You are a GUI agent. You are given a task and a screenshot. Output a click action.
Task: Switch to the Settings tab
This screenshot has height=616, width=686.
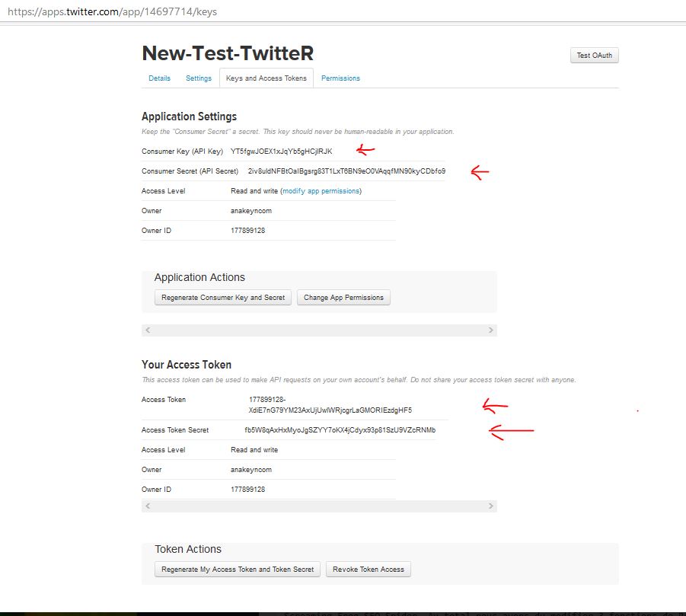point(199,78)
